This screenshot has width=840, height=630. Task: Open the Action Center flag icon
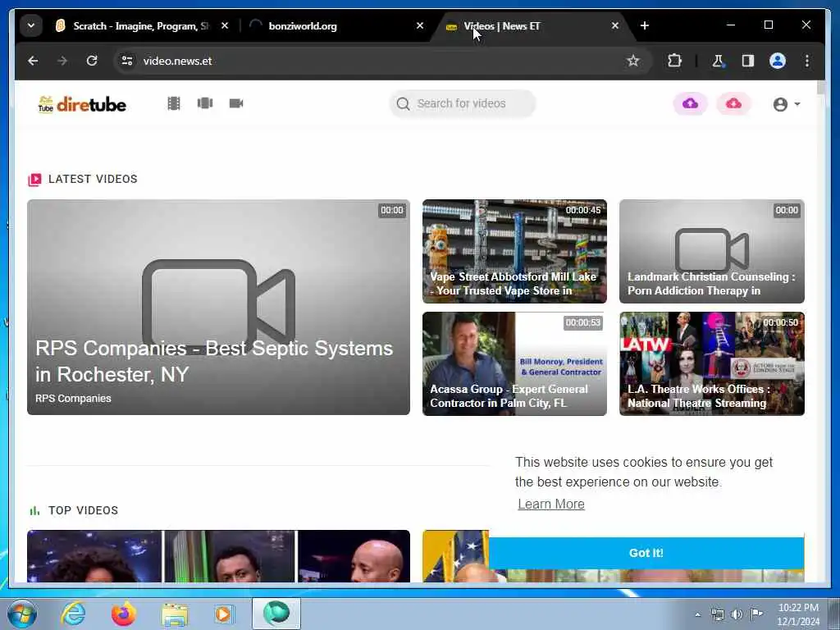[756, 614]
